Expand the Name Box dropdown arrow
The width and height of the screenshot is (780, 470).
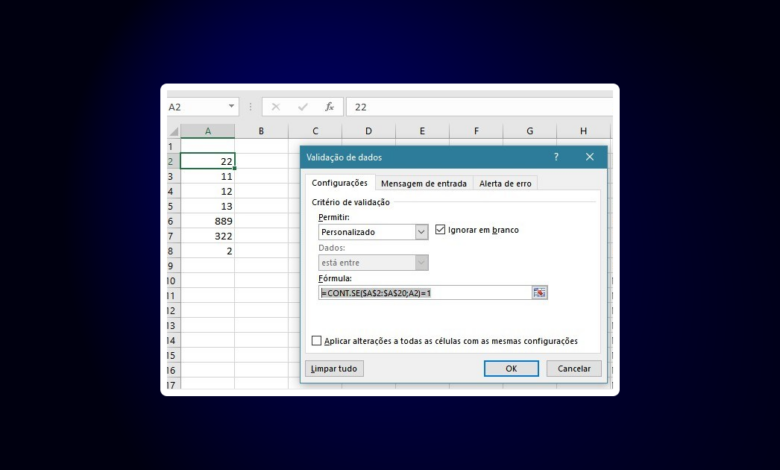(x=232, y=107)
